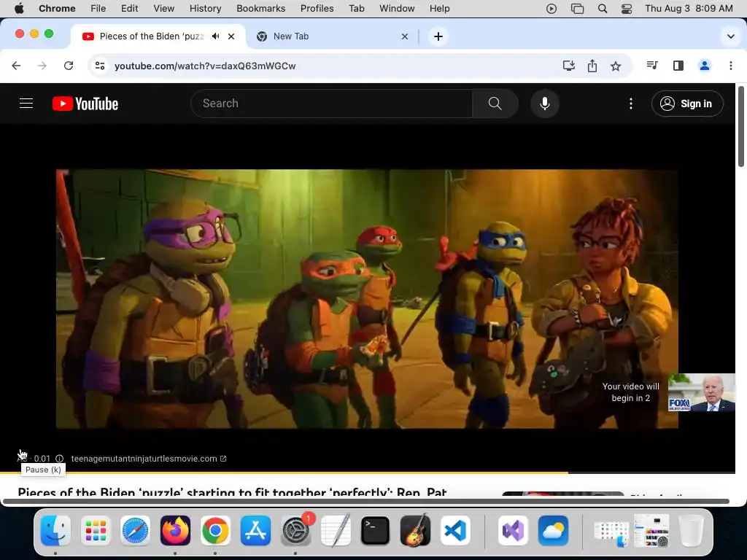Click the upcoming video preview thumbnail
747x560 pixels.
[702, 392]
